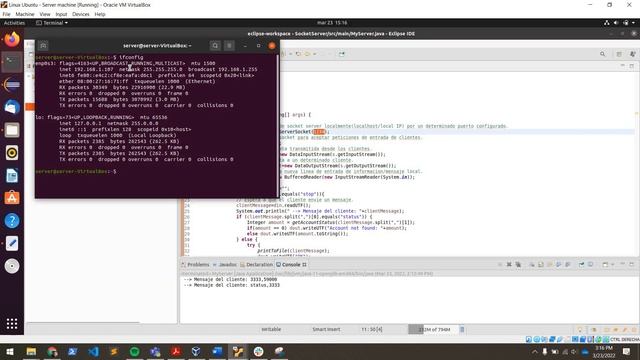Open File Explorer in Windows taskbar
This screenshot has height=360, width=640.
pos(31,351)
